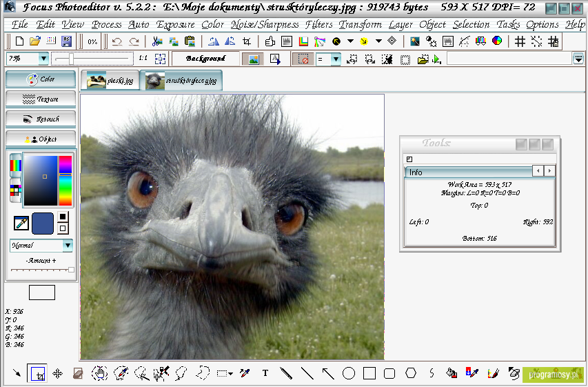Toggle the white background square indicator
This screenshot has width=588, height=387.
click(x=63, y=228)
